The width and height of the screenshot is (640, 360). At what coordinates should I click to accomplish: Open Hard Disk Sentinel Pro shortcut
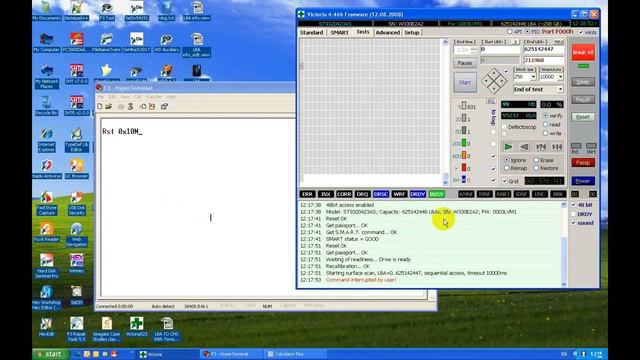coord(47,266)
